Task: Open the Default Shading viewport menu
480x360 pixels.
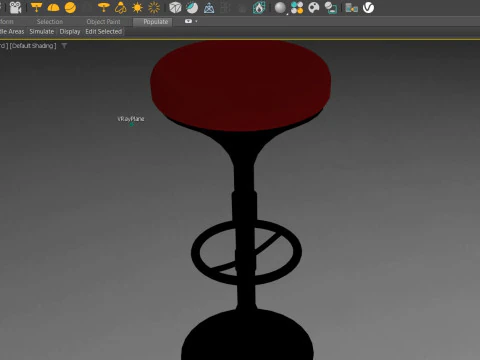Action: click(33, 46)
